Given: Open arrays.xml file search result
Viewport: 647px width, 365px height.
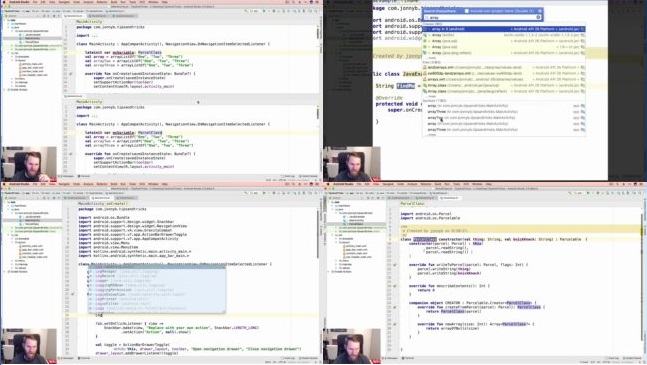Looking at the screenshot, I should click(504, 79).
